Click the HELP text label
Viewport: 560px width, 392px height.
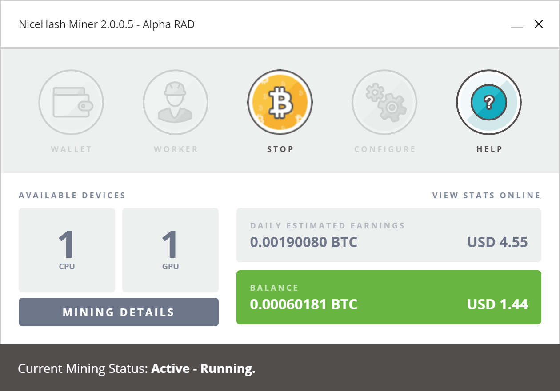pos(489,149)
